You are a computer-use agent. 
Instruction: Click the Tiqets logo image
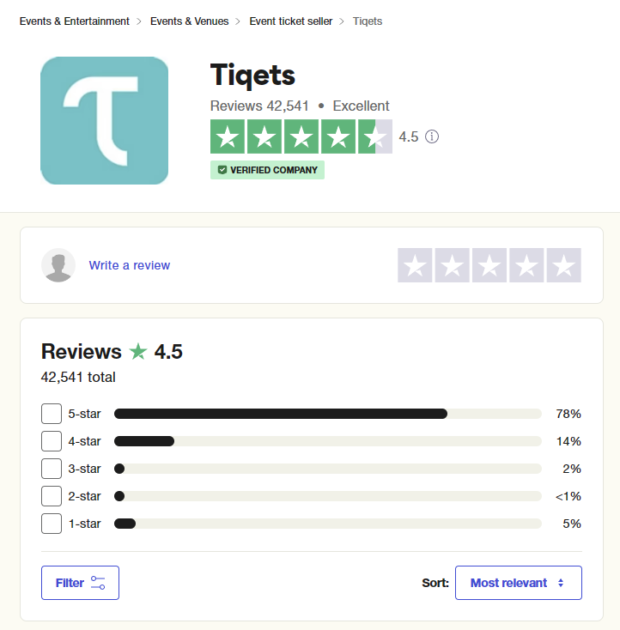tap(104, 121)
